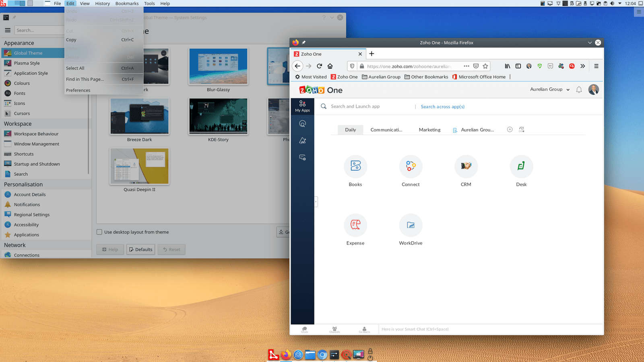Open Firefox hamburger application menu

(x=596, y=66)
